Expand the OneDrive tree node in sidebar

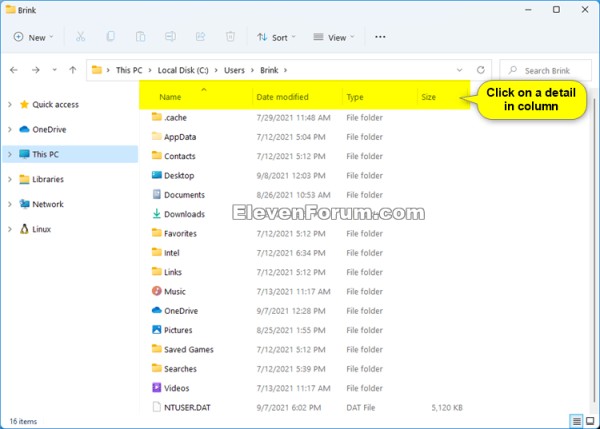10,129
